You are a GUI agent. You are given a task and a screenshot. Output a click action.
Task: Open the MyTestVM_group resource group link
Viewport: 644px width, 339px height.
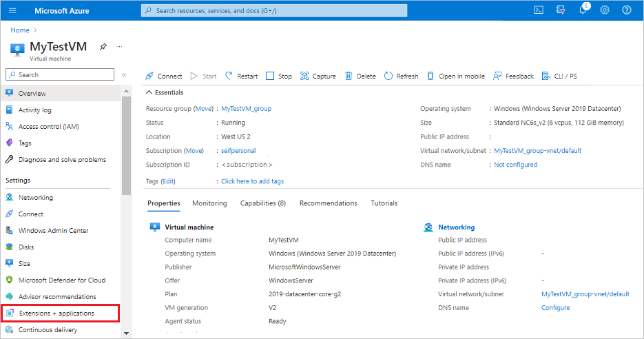click(246, 109)
